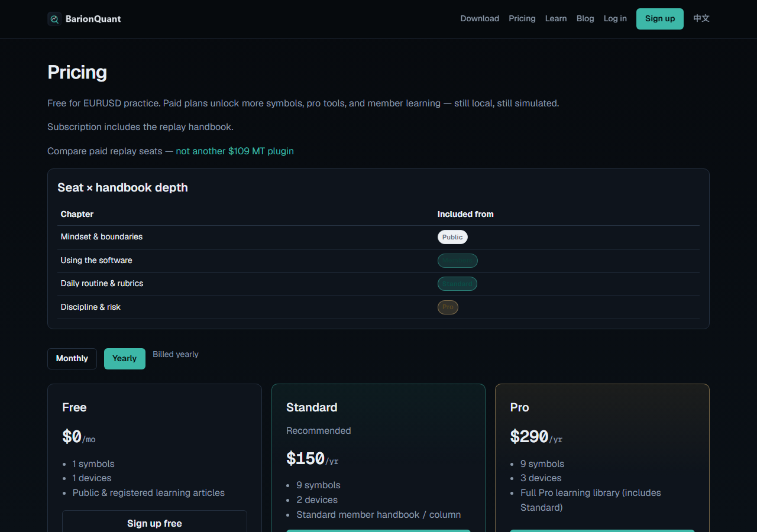
Task: Click the Pro badge beside Discipline & risk
Action: click(448, 307)
